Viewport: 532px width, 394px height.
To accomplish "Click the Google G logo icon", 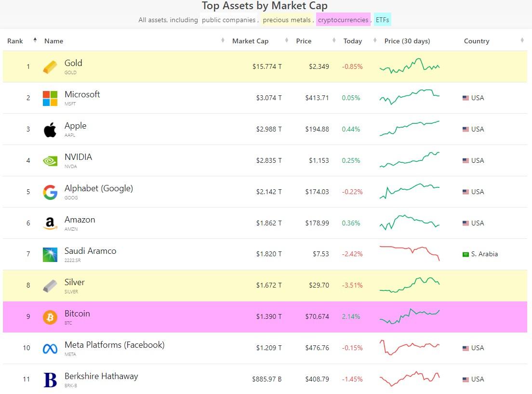I will (x=50, y=192).
